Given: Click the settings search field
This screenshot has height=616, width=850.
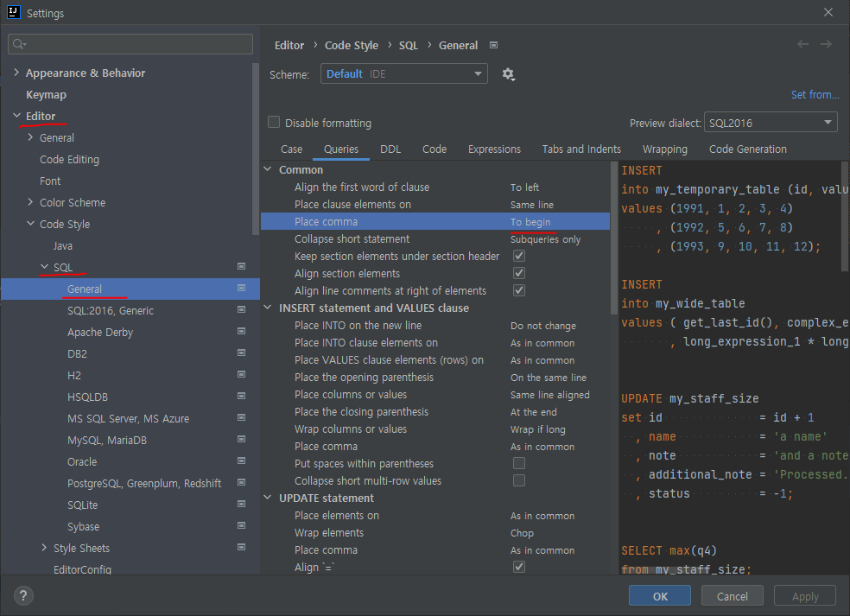Looking at the screenshot, I should (x=130, y=44).
